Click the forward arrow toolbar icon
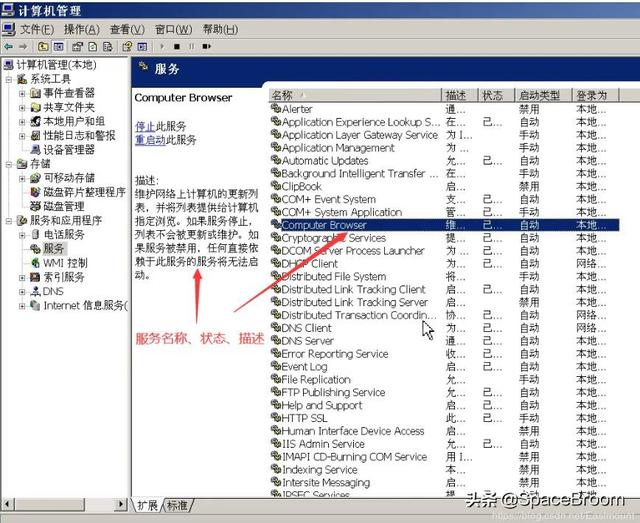The height and width of the screenshot is (523, 640). pyautogui.click(x=23, y=47)
